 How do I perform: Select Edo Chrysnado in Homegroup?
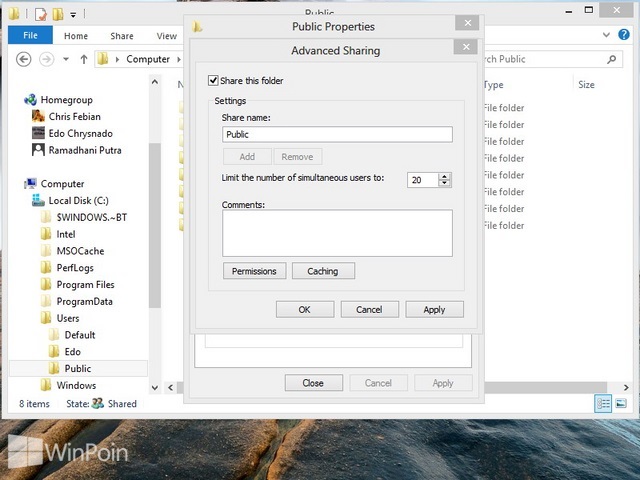(80, 133)
